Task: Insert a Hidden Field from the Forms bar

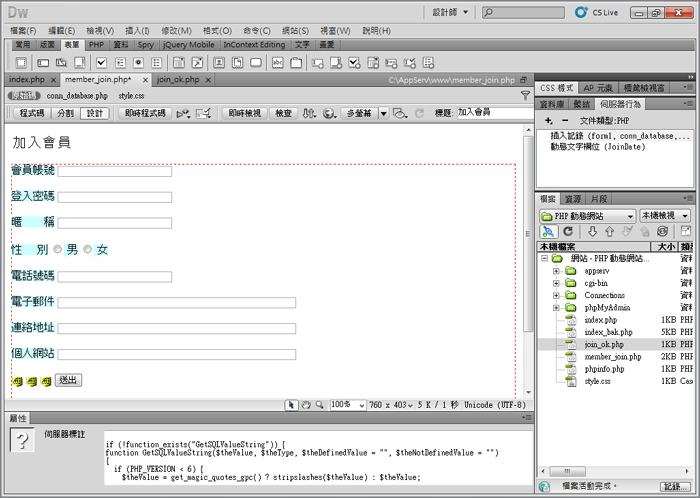Action: [61, 63]
